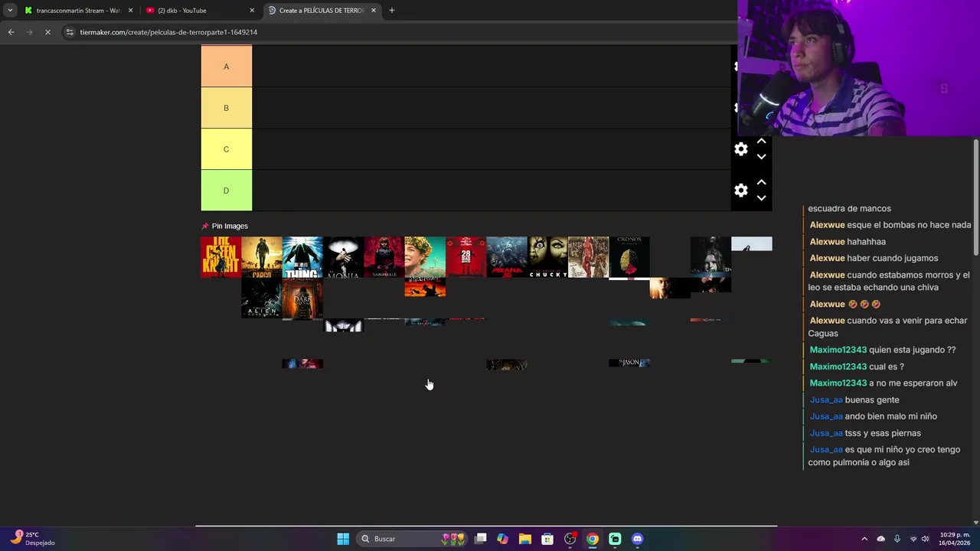Pick the Chucky poster

pyautogui.click(x=547, y=257)
